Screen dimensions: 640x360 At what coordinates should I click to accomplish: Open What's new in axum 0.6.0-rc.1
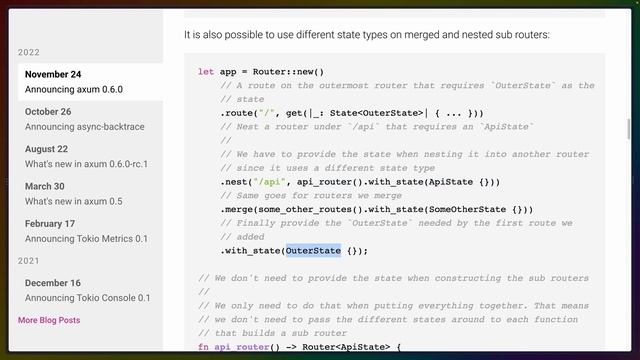[x=86, y=164]
